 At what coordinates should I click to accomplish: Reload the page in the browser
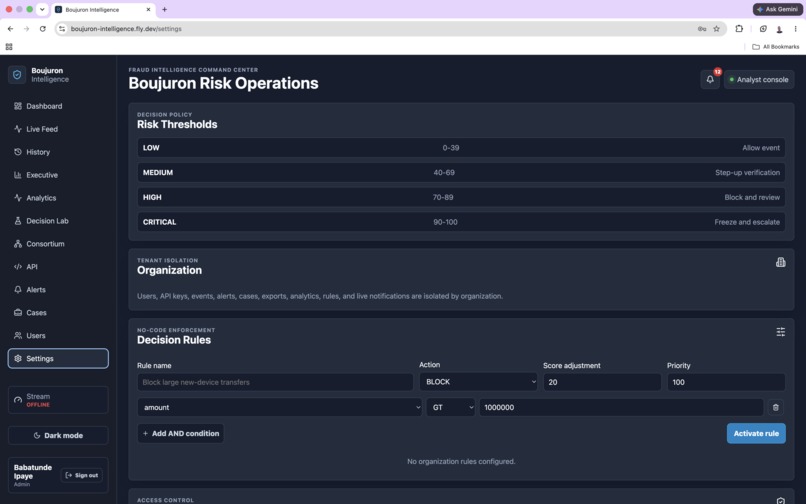click(x=43, y=29)
